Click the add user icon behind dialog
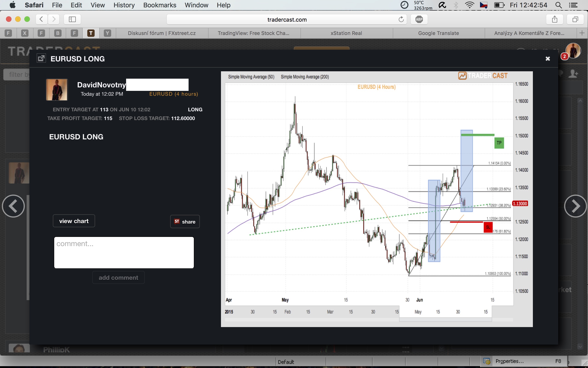The image size is (588, 368). pyautogui.click(x=574, y=74)
